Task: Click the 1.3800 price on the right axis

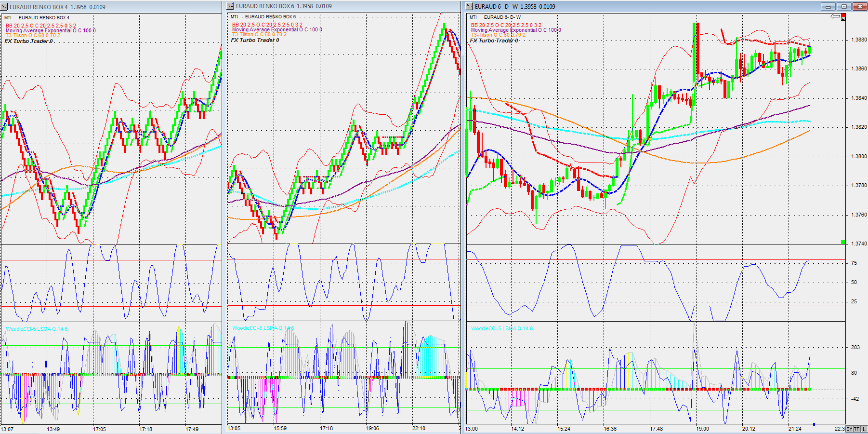Action: (859, 156)
